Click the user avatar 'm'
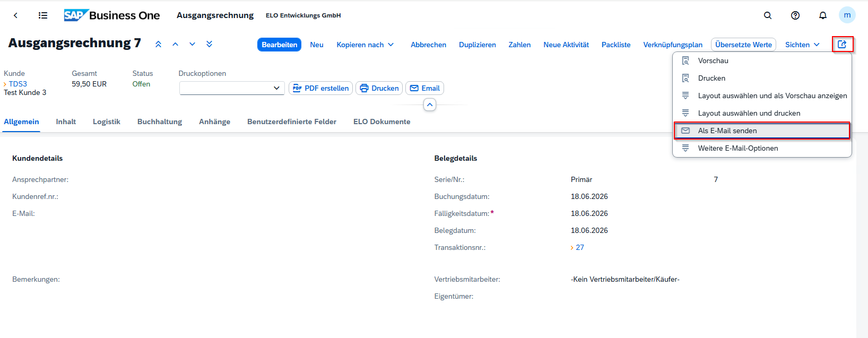Image resolution: width=868 pixels, height=338 pixels. click(x=847, y=15)
